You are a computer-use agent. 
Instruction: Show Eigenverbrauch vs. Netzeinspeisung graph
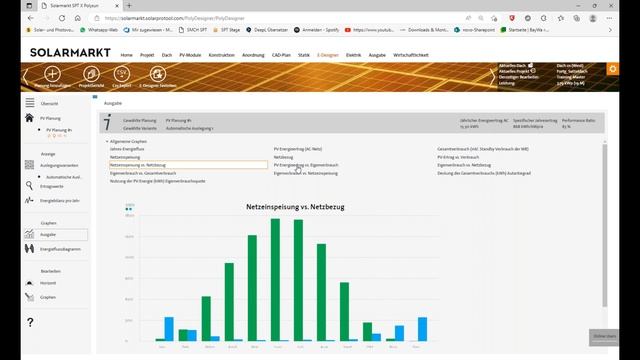pyautogui.click(x=305, y=173)
